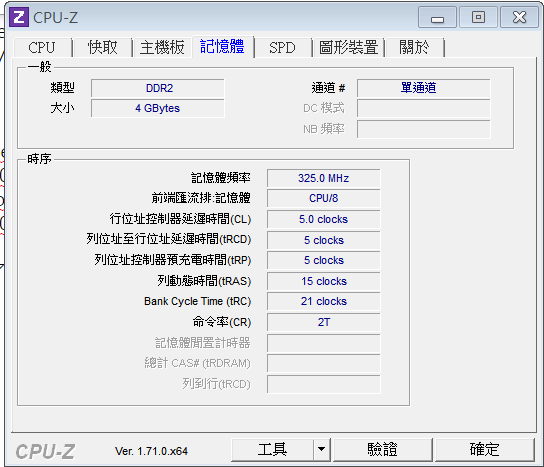Click the empty 列到行(tRCD) field
This screenshot has height=467, width=544.
click(x=324, y=384)
